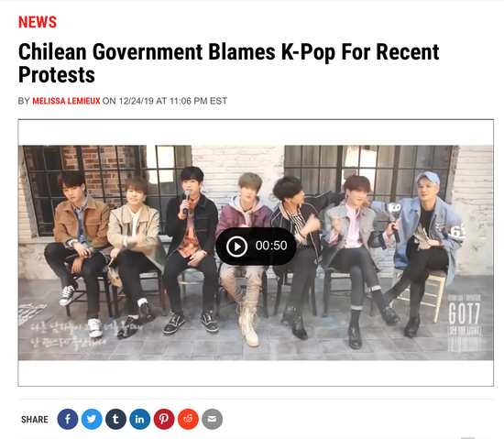The width and height of the screenshot is (504, 439).
Task: Open author Melissa Lemieux's page
Action: pos(66,101)
